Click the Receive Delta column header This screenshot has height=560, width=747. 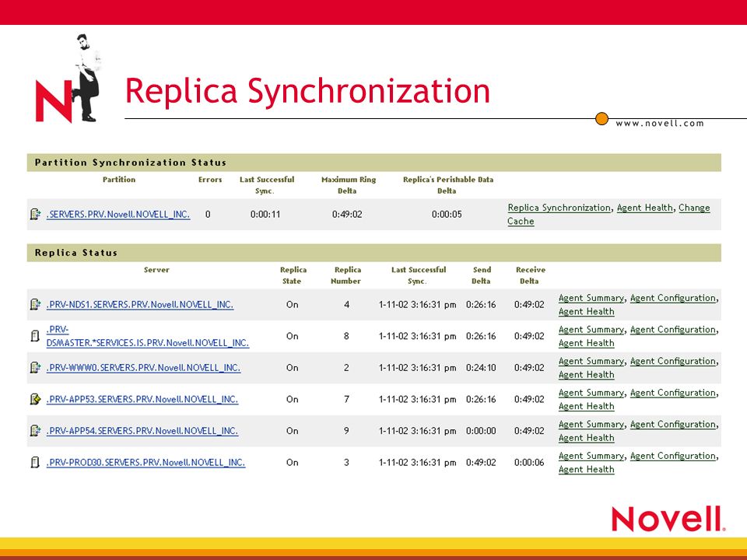[x=530, y=275]
